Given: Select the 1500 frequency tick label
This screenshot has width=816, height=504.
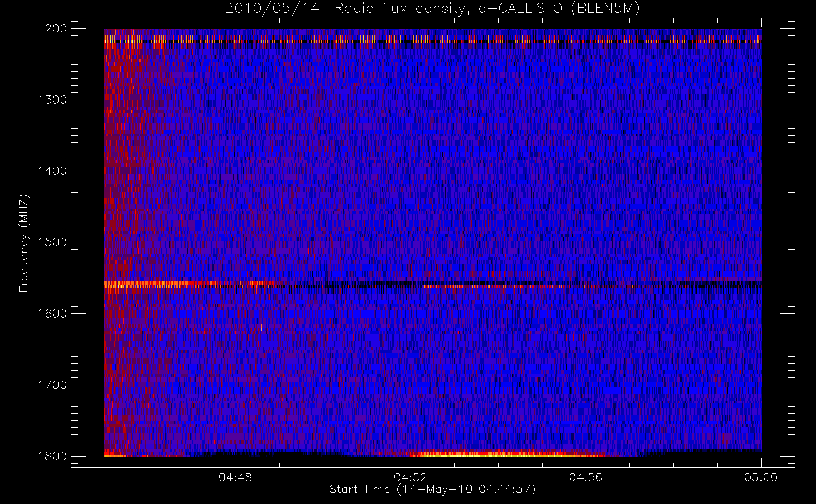Looking at the screenshot, I should click(x=52, y=242).
